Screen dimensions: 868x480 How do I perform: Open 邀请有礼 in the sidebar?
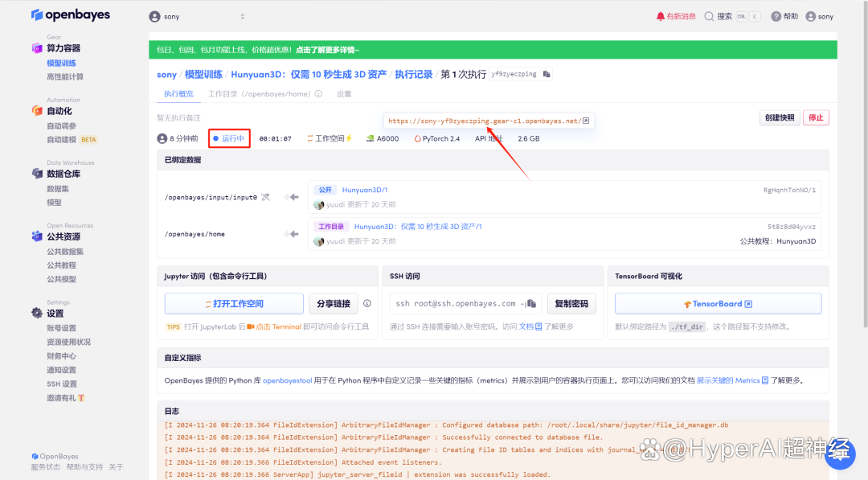[65, 397]
